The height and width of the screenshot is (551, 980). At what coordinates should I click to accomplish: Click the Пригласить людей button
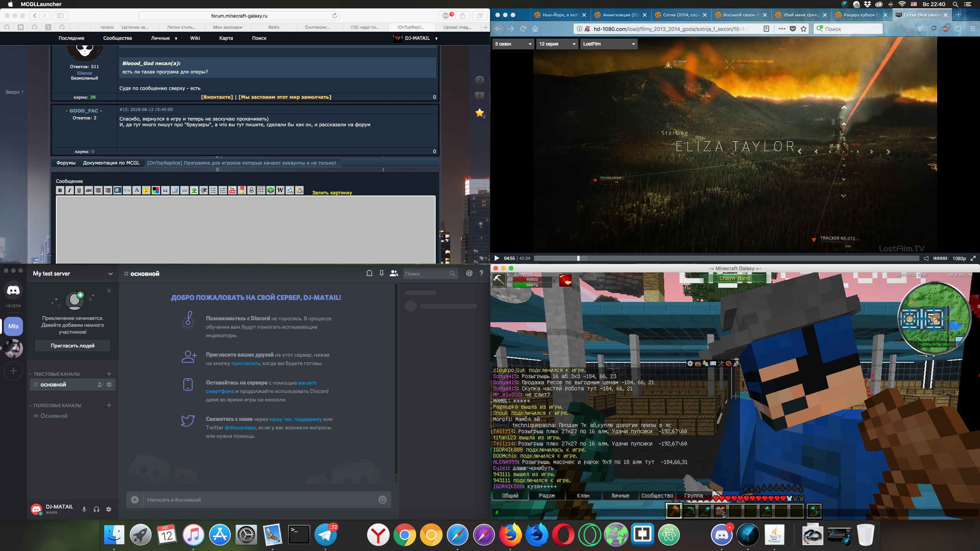pos(73,346)
